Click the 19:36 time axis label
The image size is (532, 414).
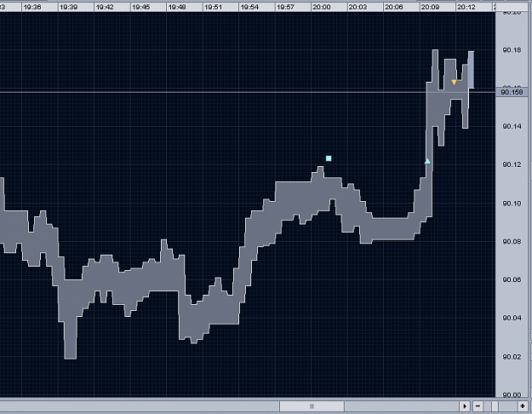[x=32, y=7]
